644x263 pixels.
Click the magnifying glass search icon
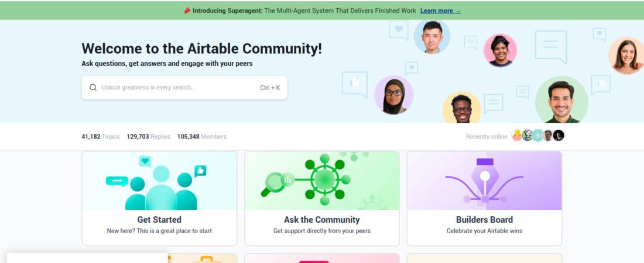pyautogui.click(x=93, y=88)
